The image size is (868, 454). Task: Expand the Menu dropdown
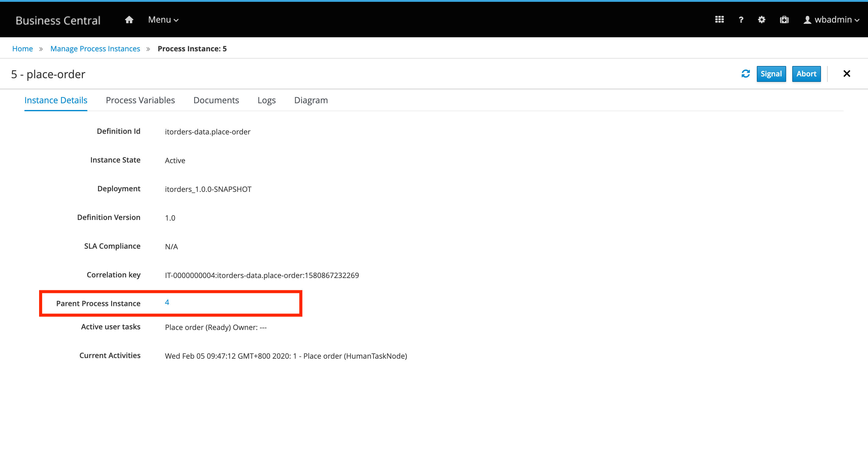[x=163, y=20]
